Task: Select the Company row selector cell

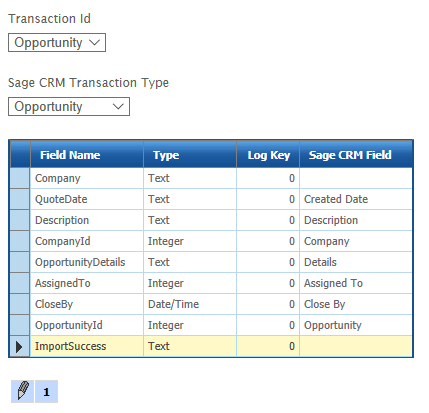Action: [x=20, y=178]
